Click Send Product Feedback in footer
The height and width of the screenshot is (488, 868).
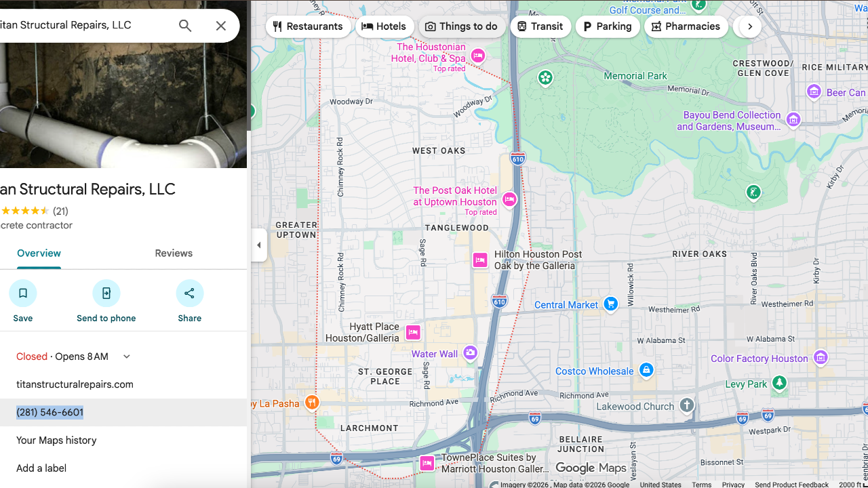pyautogui.click(x=791, y=485)
